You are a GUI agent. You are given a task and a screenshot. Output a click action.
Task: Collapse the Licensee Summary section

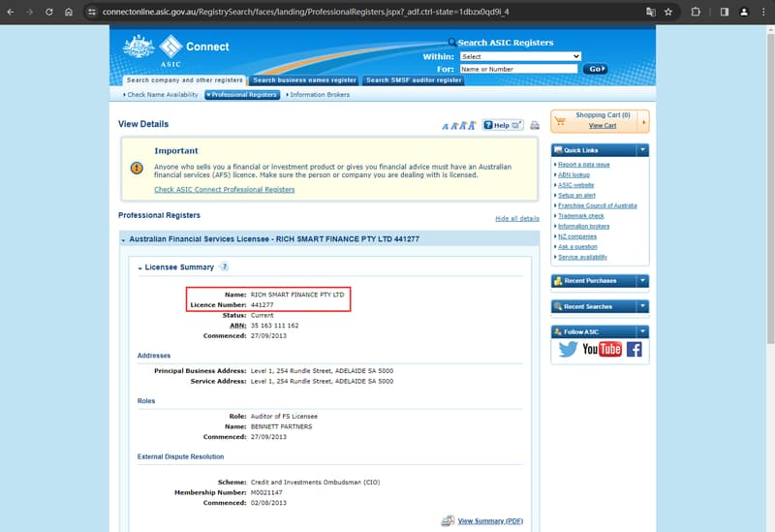[139, 268]
